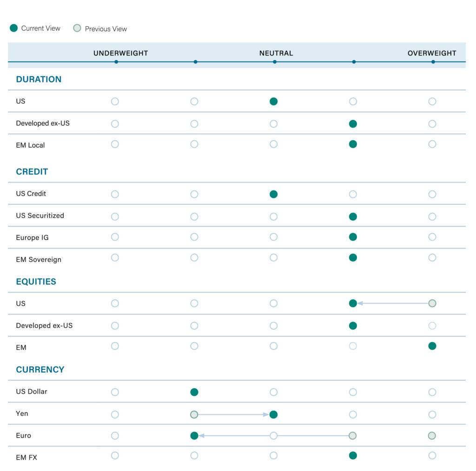476x471 pixels.
Task: Select the underweight circle for US Credit
Action: [x=115, y=194]
